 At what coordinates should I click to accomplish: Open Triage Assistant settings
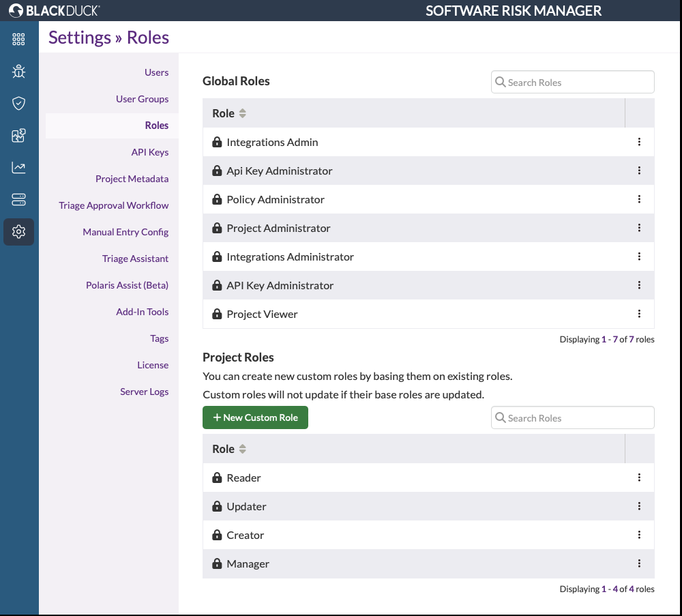(x=135, y=259)
